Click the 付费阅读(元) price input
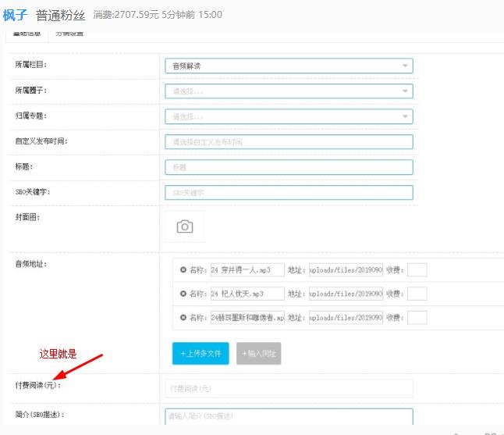 point(288,388)
